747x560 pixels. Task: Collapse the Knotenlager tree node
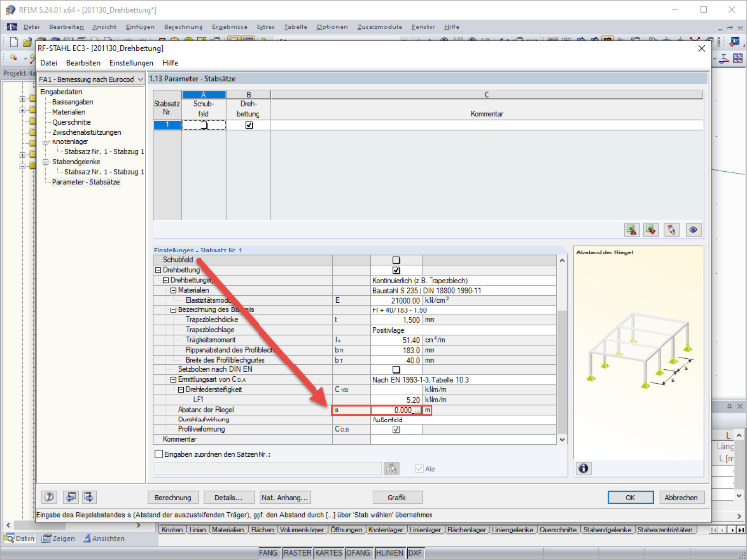coord(46,141)
